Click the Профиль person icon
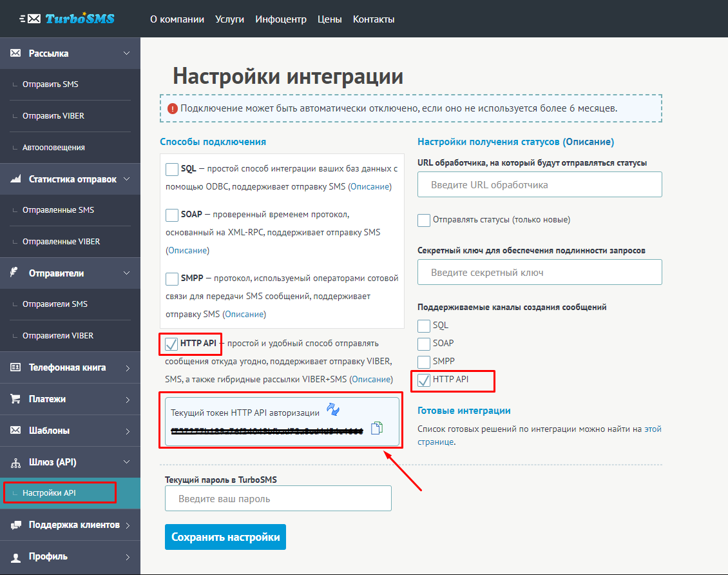 (x=16, y=556)
